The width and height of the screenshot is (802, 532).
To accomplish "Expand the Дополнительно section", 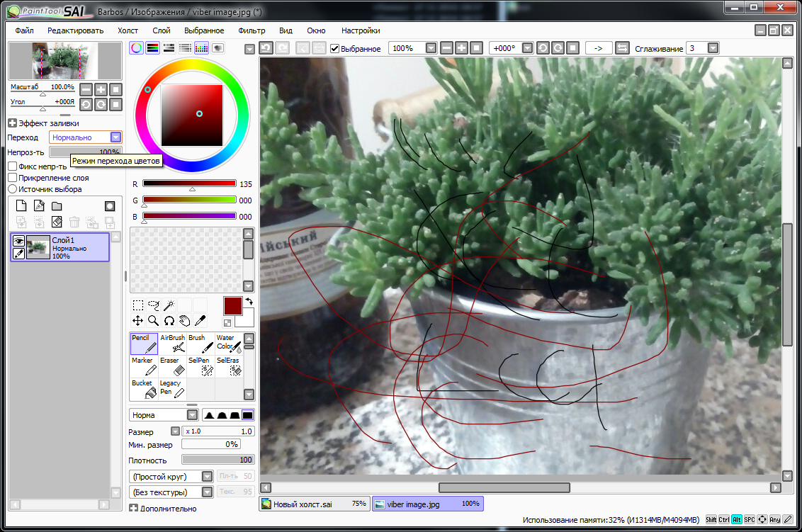I will (133, 508).
